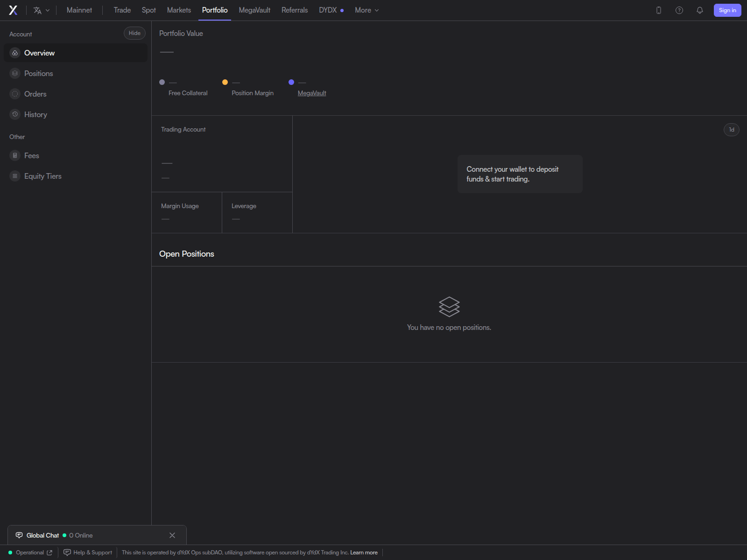Click the Trading Account card
Image resolution: width=747 pixels, height=560 pixels.
point(222,154)
